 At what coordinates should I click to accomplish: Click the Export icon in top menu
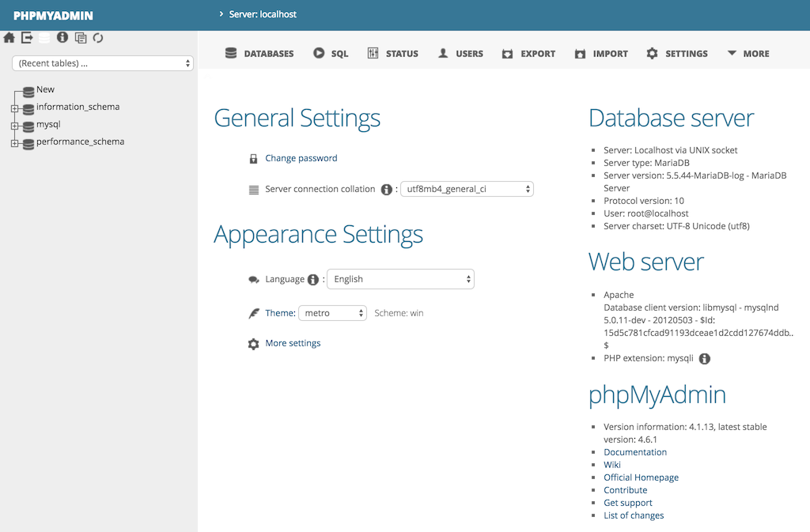click(507, 53)
